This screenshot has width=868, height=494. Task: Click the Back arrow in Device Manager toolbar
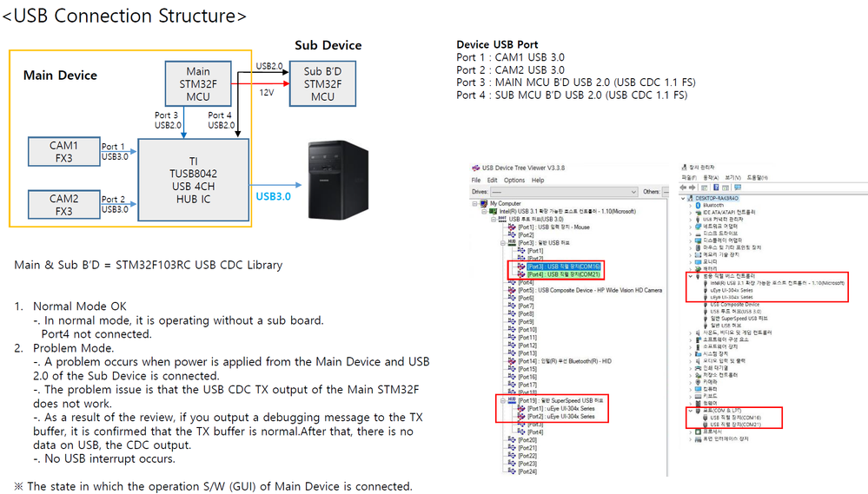click(x=684, y=188)
